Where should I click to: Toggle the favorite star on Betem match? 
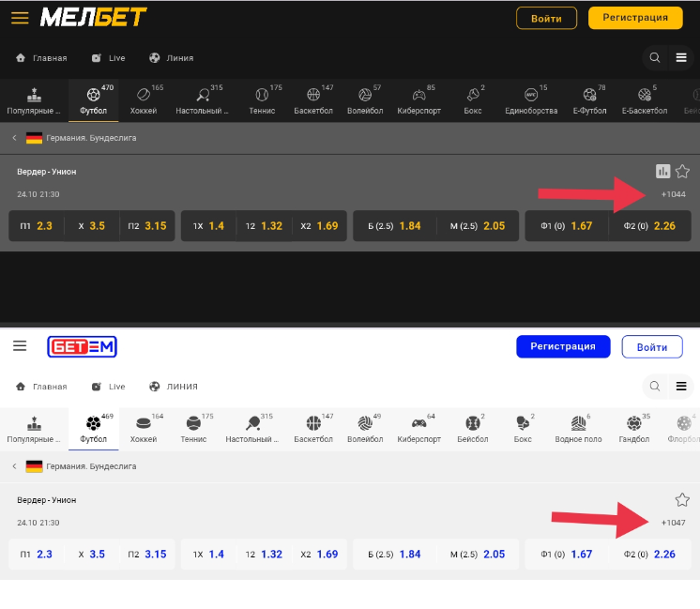[682, 499]
